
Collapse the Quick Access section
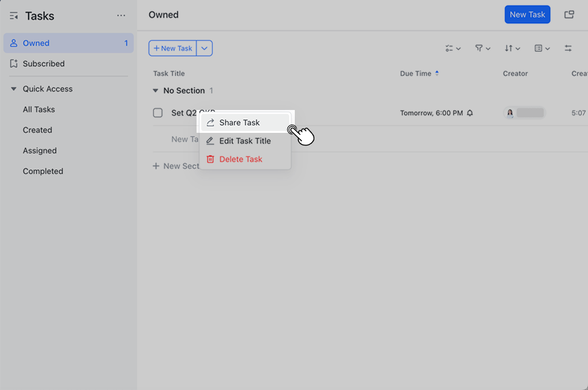(x=13, y=89)
